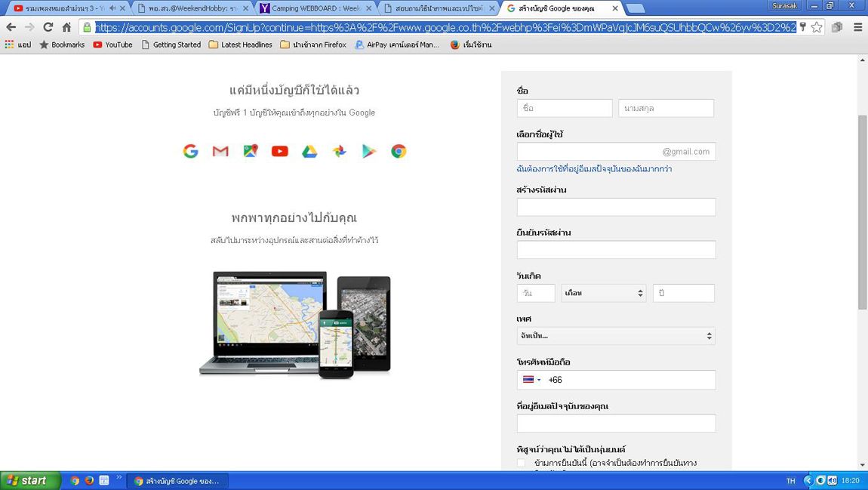The height and width of the screenshot is (490, 868).
Task: Tick the skip verification checkbox
Action: tap(521, 463)
